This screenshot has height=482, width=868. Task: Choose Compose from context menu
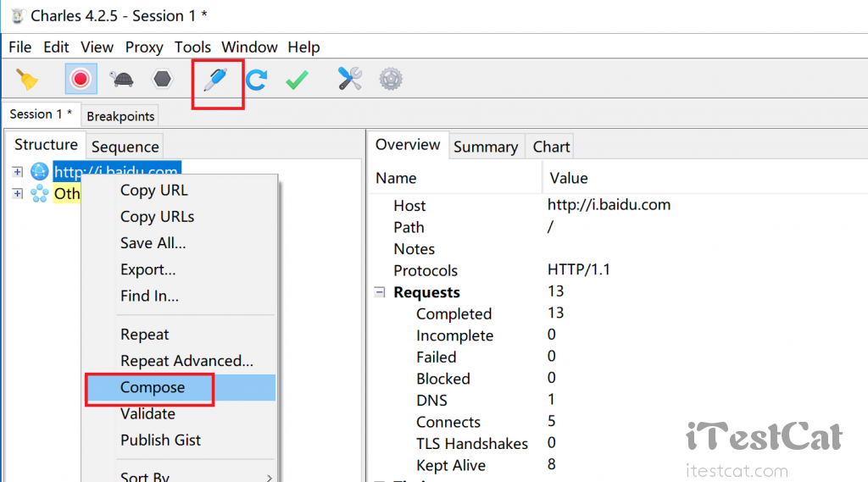181,387
